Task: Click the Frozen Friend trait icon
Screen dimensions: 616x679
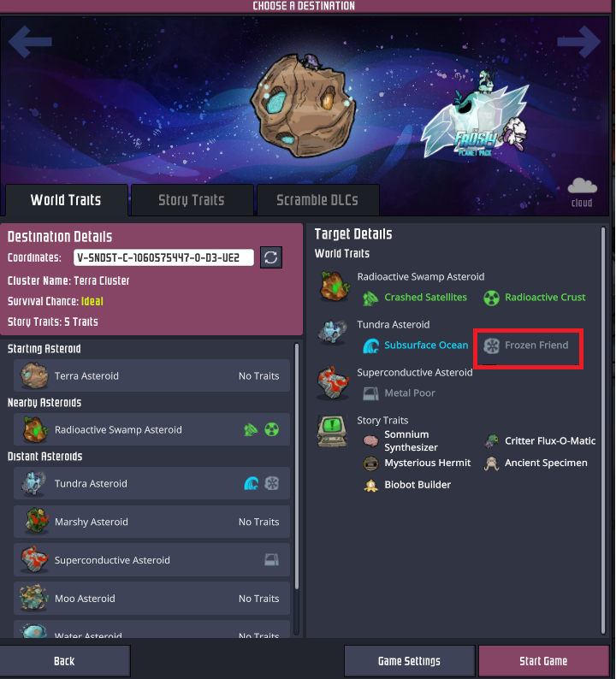Action: point(491,345)
